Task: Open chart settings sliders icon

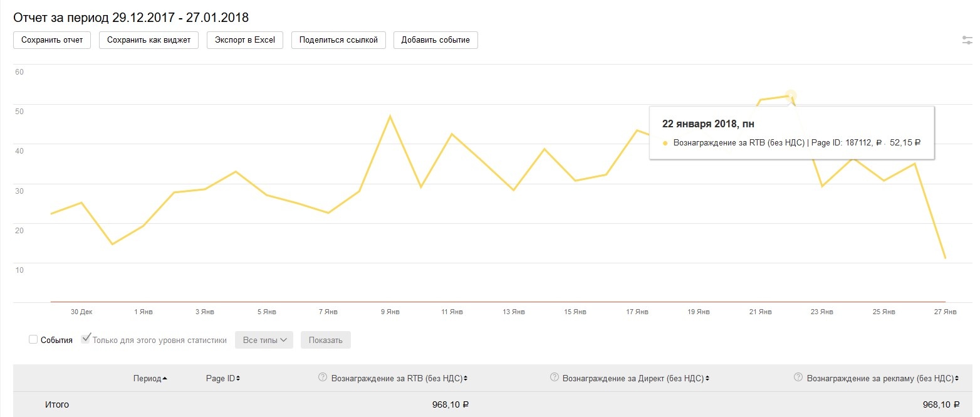Action: click(967, 40)
